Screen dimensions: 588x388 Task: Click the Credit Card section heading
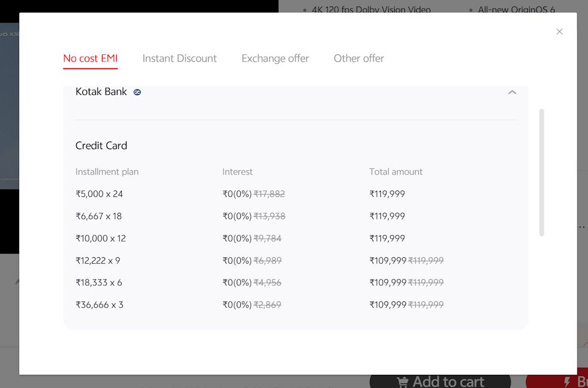pyautogui.click(x=101, y=146)
